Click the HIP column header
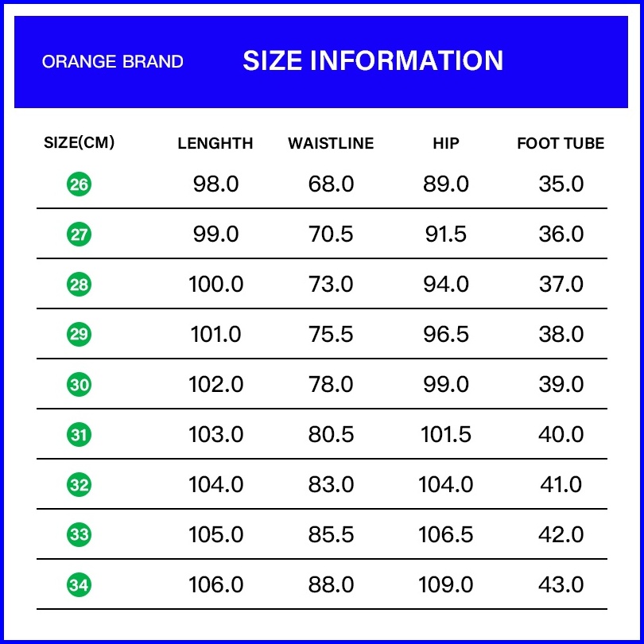This screenshot has width=644, height=644. coord(446,144)
